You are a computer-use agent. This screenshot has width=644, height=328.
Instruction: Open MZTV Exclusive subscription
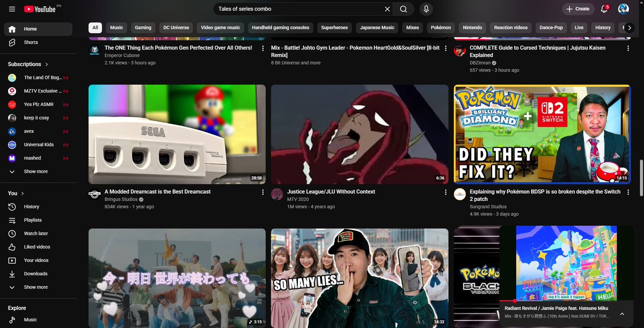pyautogui.click(x=38, y=91)
